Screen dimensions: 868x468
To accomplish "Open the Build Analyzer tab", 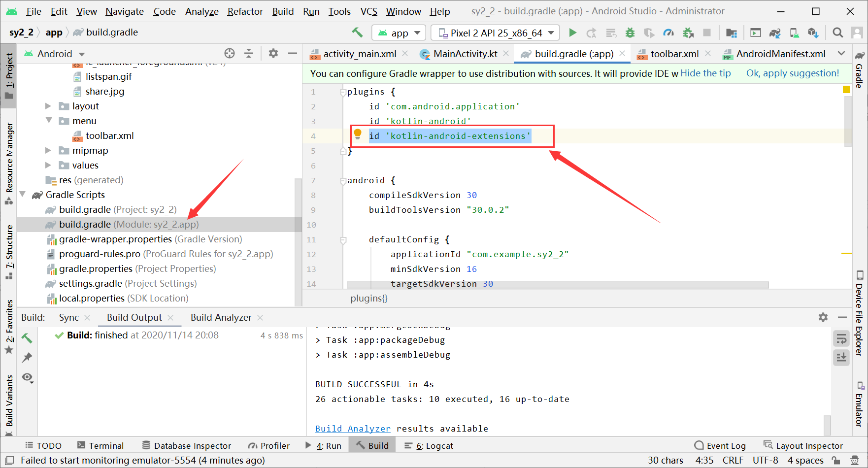I will coord(221,318).
